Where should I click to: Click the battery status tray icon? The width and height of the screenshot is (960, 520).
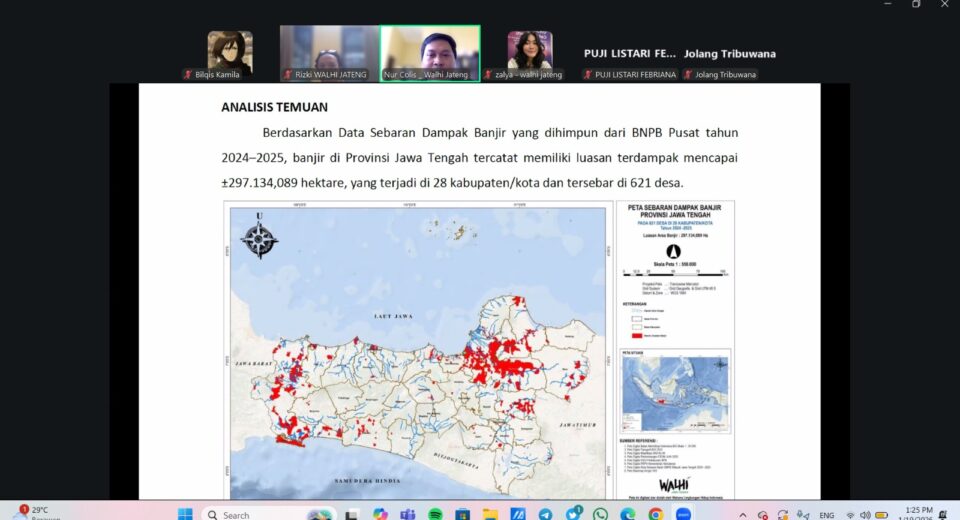(881, 515)
